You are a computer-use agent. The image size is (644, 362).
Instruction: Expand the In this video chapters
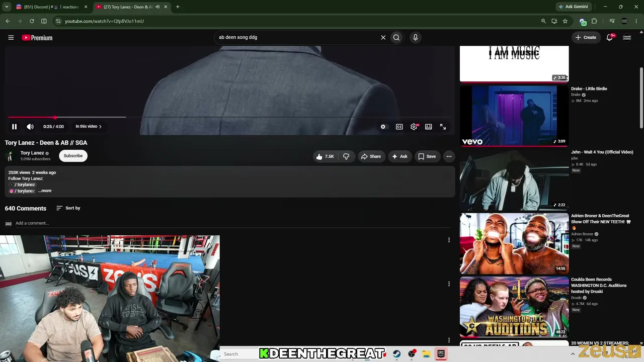tap(89, 127)
